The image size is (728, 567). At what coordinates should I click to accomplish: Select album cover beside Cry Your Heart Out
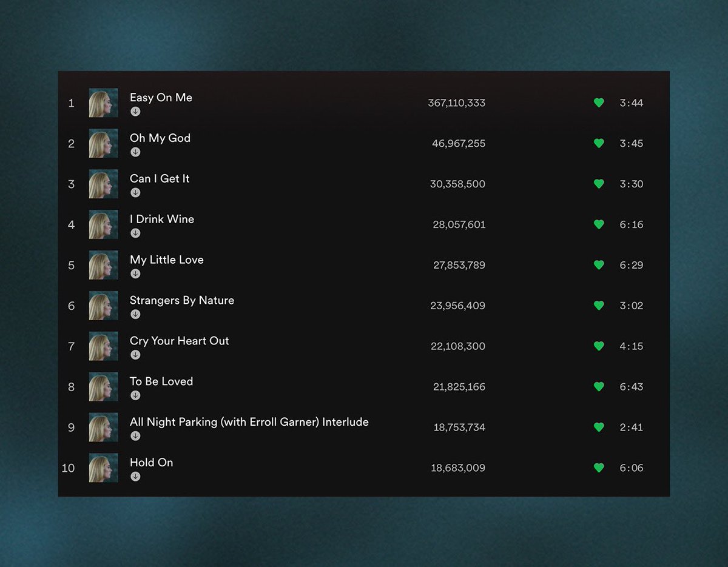(104, 346)
